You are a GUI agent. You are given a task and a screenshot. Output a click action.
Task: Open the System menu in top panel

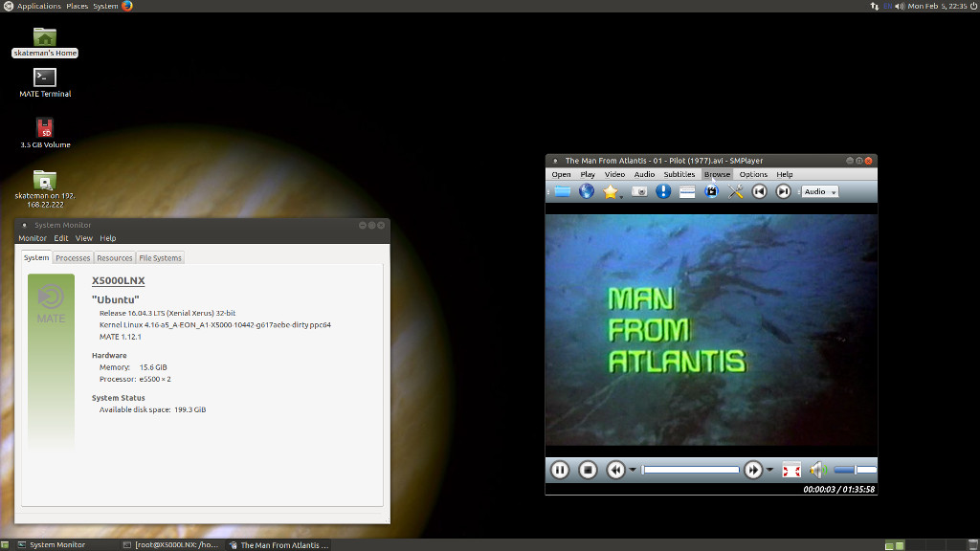(105, 6)
